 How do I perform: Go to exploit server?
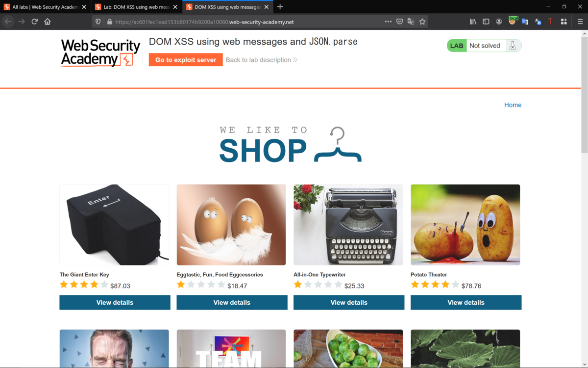186,60
